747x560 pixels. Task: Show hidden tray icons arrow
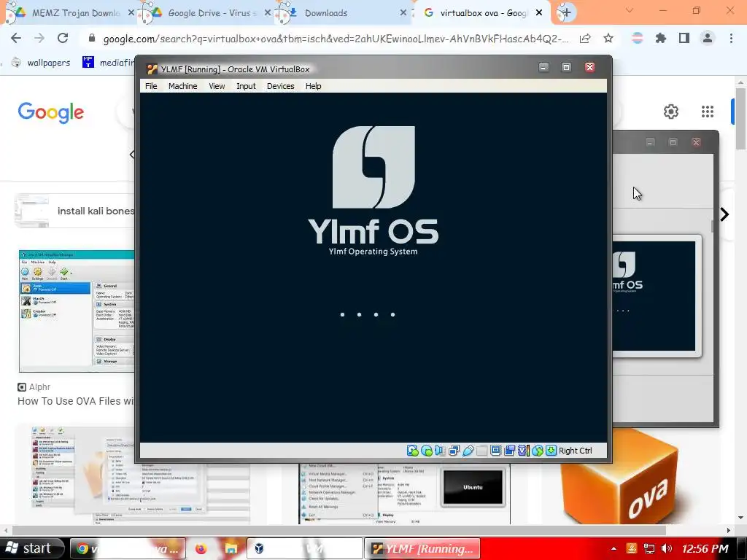click(614, 548)
